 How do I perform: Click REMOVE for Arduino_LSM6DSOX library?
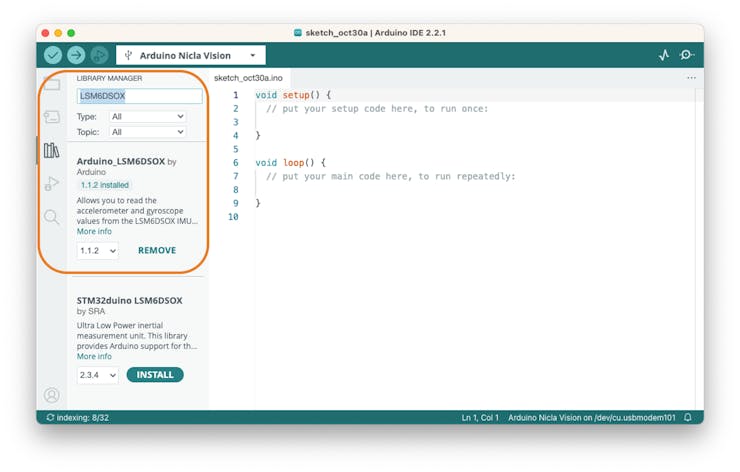(157, 251)
